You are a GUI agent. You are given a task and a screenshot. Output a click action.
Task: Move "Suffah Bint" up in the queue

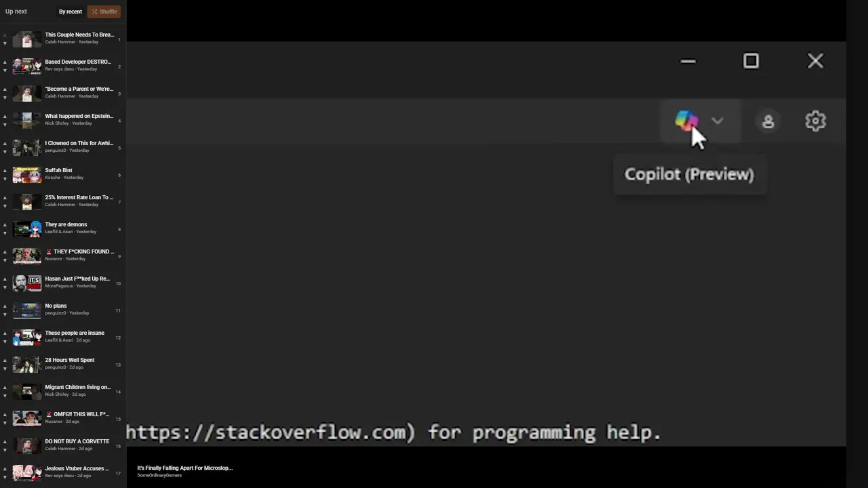point(5,171)
